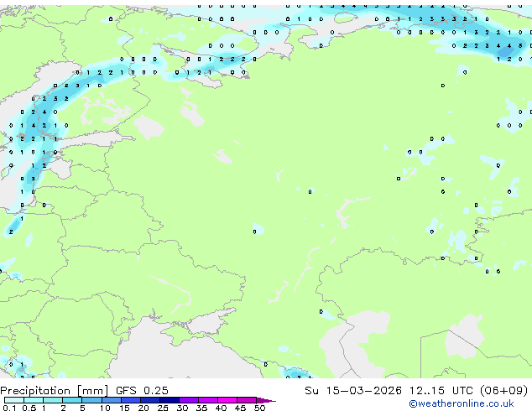Click the '12..15 UTC' time label
This screenshot has width=532, height=411.
click(x=441, y=391)
